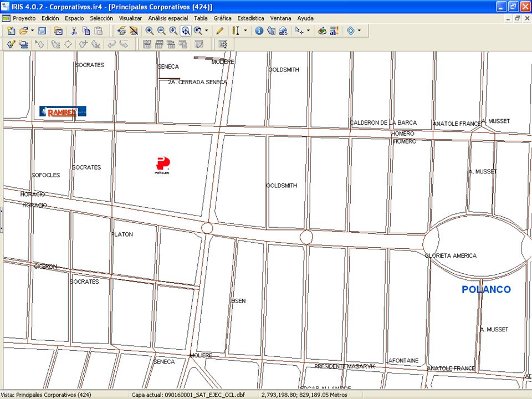
Task: Click the LAFONTAINE street label
Action: (x=403, y=361)
